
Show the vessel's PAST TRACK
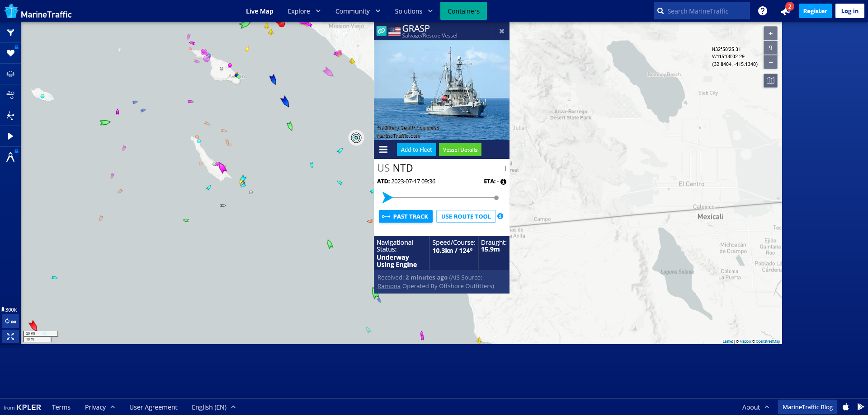click(406, 216)
